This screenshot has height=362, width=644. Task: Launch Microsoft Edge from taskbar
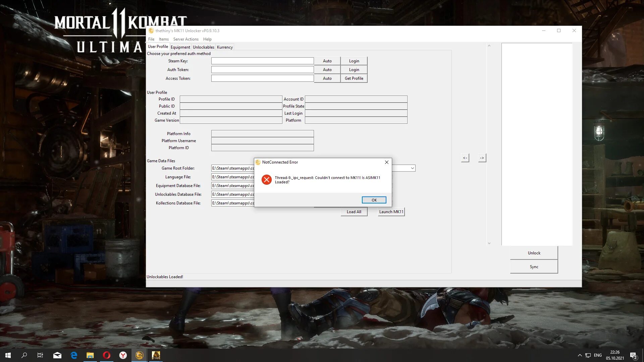click(74, 355)
